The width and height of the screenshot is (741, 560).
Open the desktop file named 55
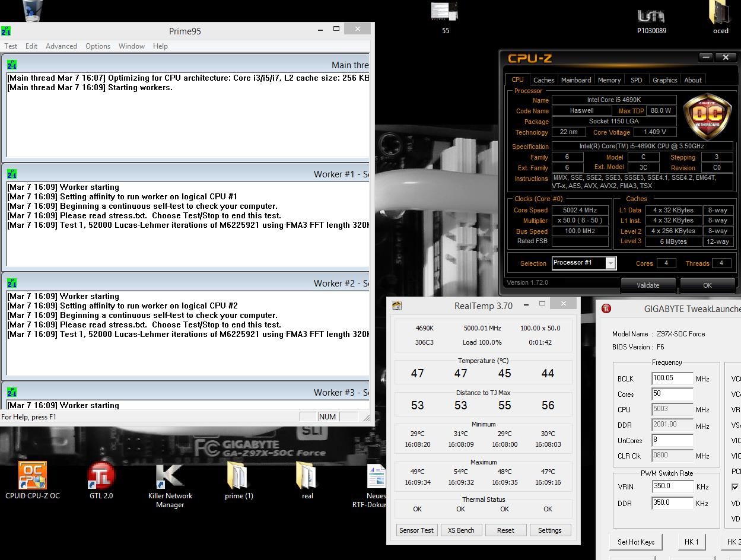click(445, 18)
